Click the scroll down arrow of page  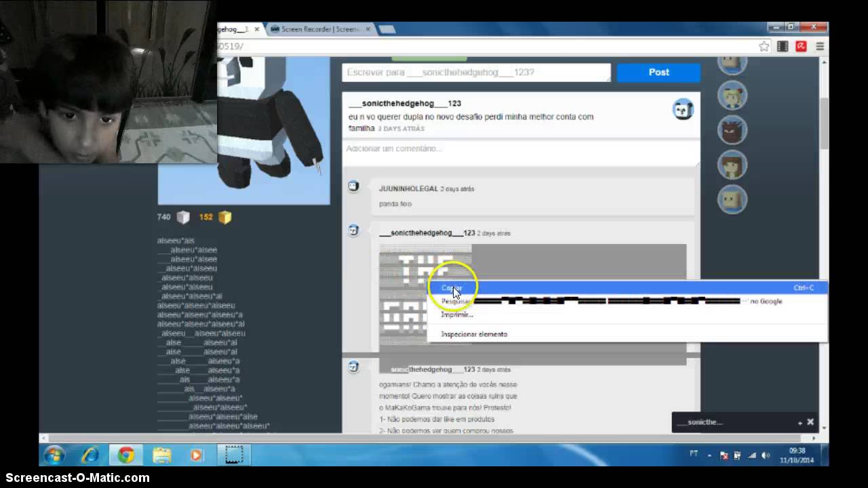tap(824, 428)
